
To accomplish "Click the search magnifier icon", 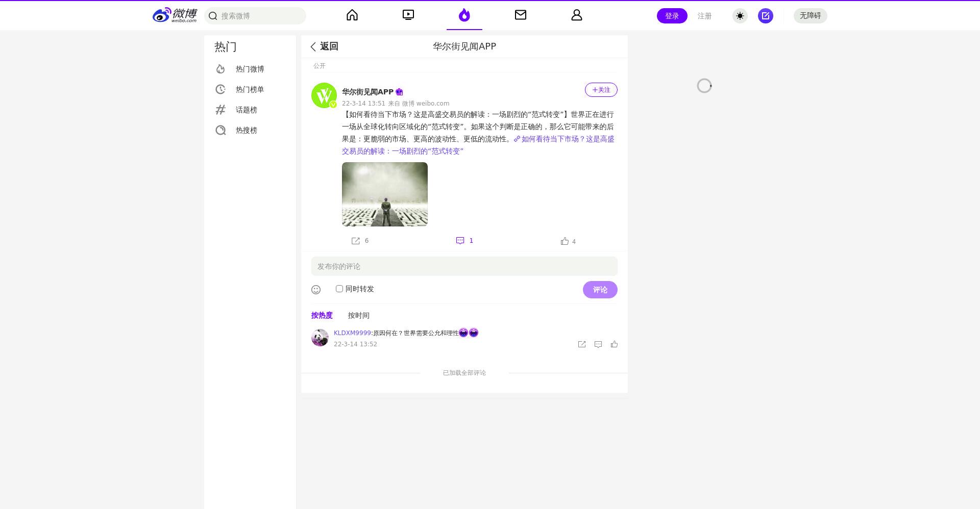I will (x=213, y=16).
